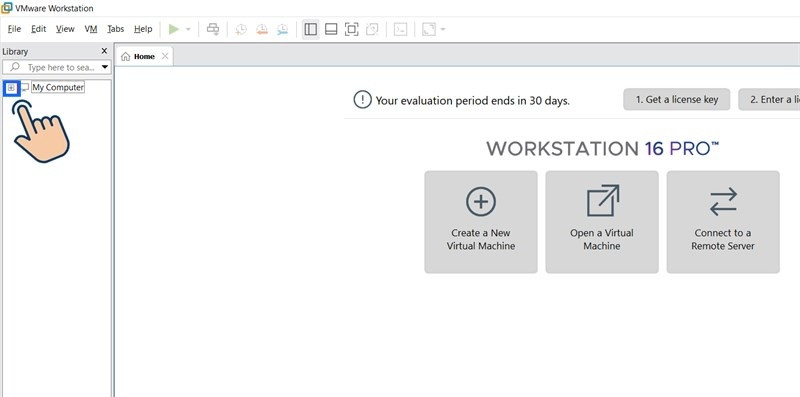Screen dimensions: 800x397
Task: Open the power options dropdown arrow
Action: [188, 29]
